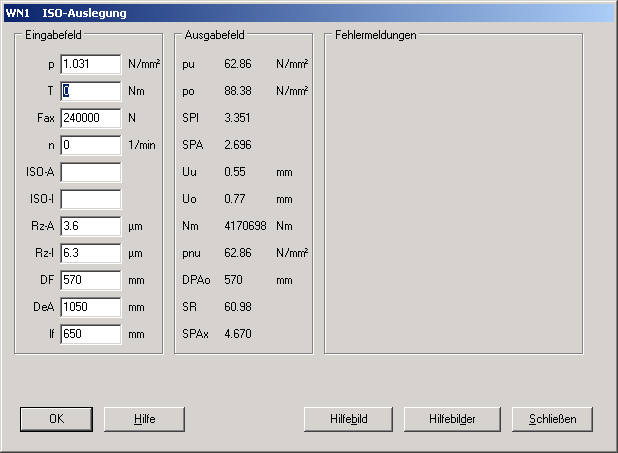Click the DeA field showing 1050
This screenshot has width=618, height=453.
(90, 307)
